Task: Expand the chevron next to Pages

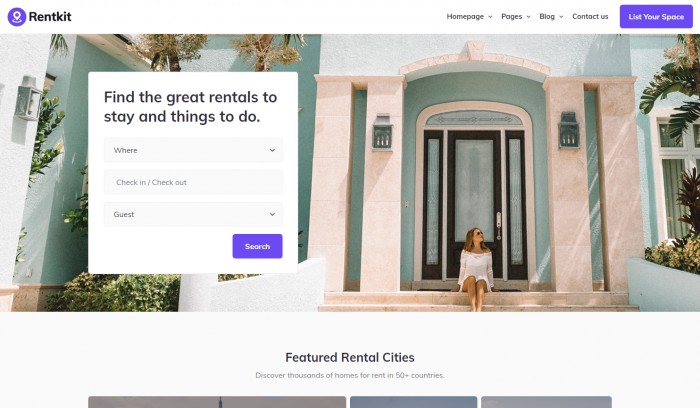Action: coord(528,17)
